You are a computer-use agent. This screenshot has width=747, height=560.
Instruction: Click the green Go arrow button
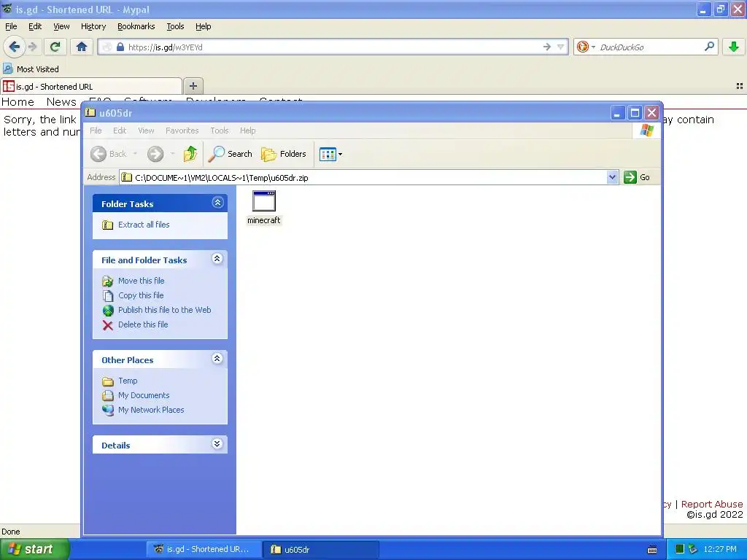click(630, 177)
